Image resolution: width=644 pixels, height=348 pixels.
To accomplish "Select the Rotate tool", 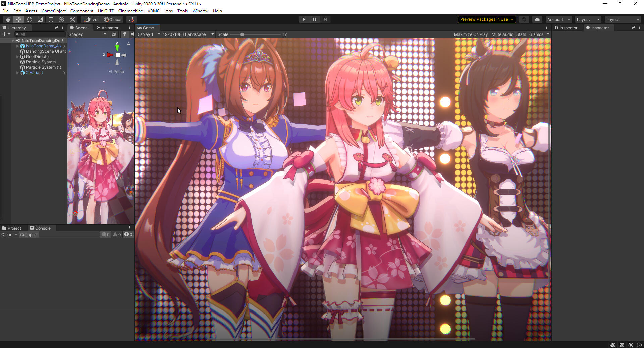I will click(30, 19).
